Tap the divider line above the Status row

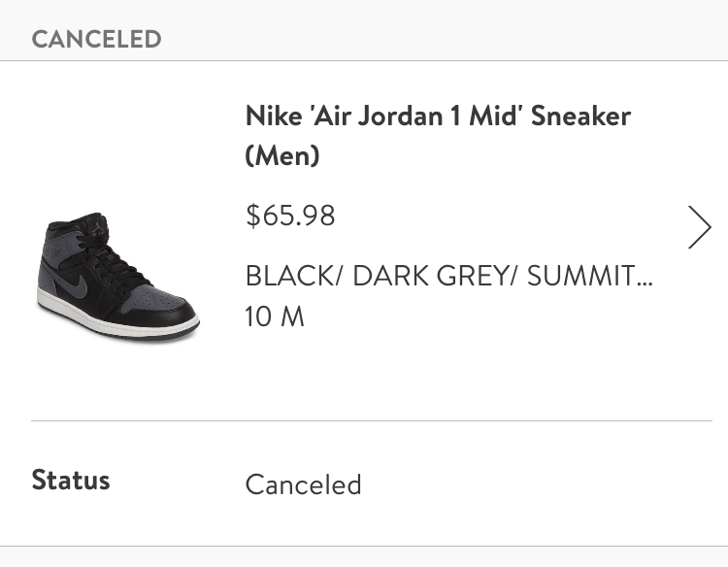point(372,420)
